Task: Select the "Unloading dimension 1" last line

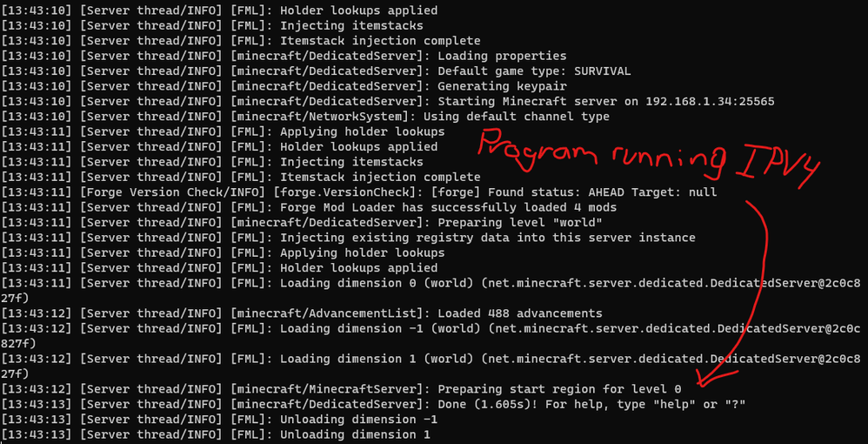Action: (x=216, y=434)
